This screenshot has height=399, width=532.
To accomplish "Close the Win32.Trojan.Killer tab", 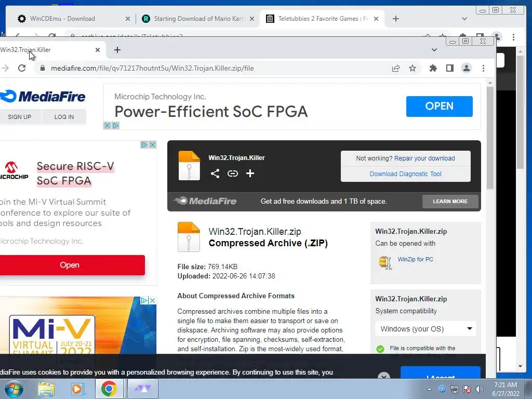I will coord(98,50).
